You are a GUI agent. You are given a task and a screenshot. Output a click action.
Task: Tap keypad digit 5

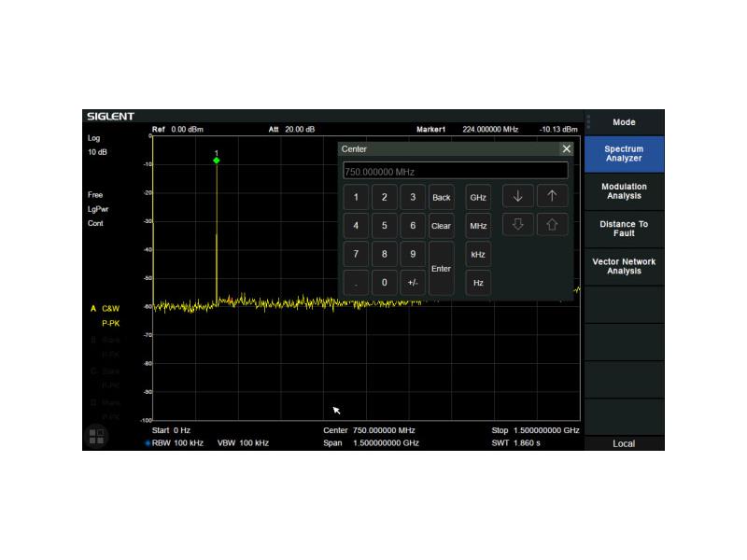coord(384,226)
